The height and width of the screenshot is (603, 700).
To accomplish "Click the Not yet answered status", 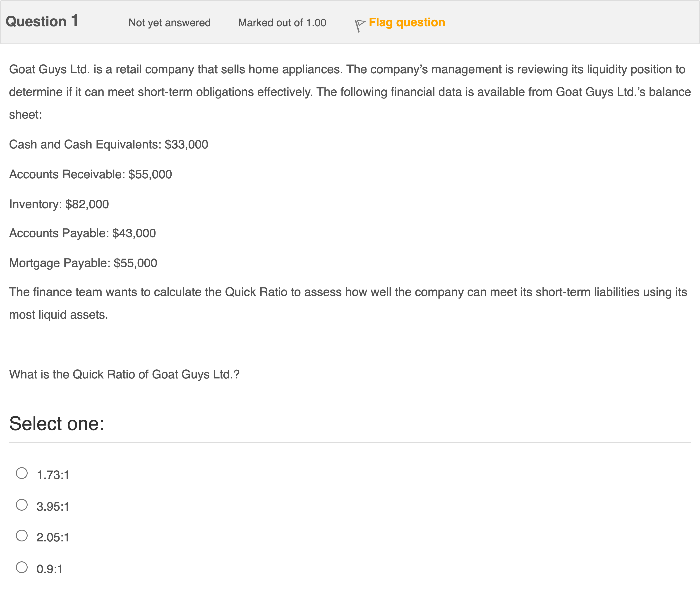I will point(170,23).
